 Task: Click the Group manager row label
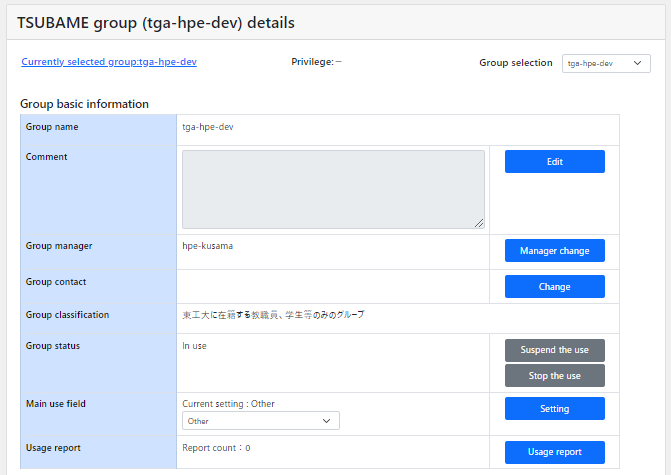[59, 246]
